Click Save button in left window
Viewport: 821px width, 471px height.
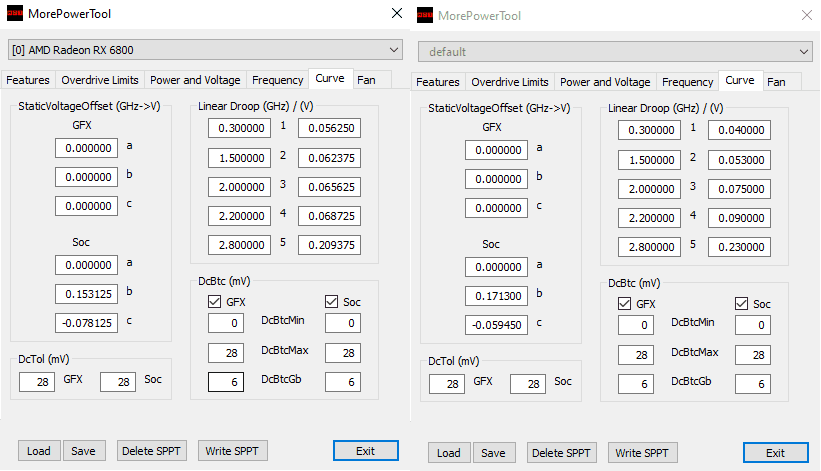pyautogui.click(x=84, y=451)
